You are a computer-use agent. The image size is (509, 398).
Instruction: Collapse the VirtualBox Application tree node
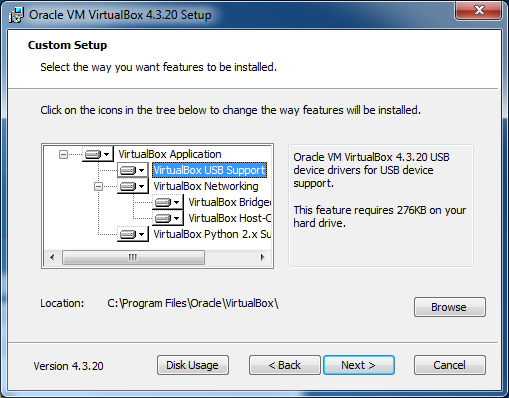tap(63, 154)
